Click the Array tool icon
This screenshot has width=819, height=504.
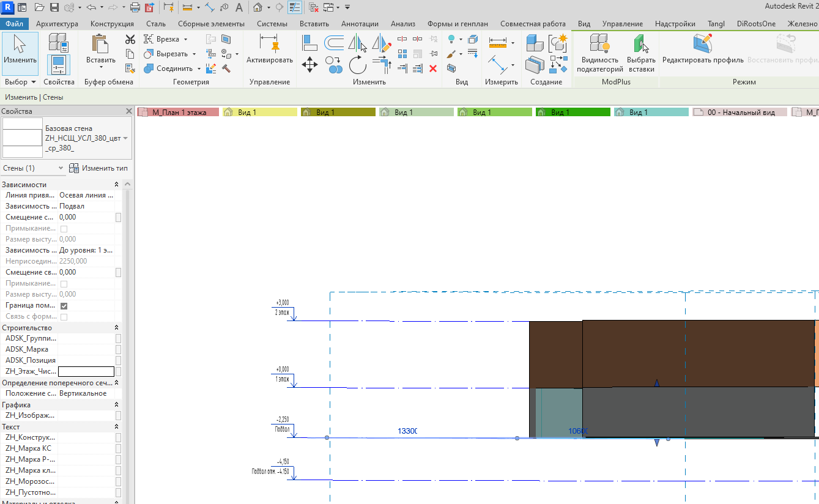402,54
